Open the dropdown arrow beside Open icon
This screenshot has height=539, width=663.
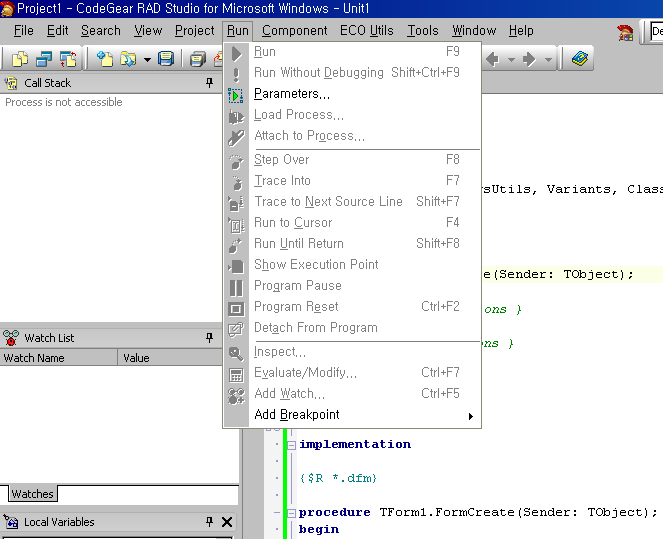[x=146, y=60]
